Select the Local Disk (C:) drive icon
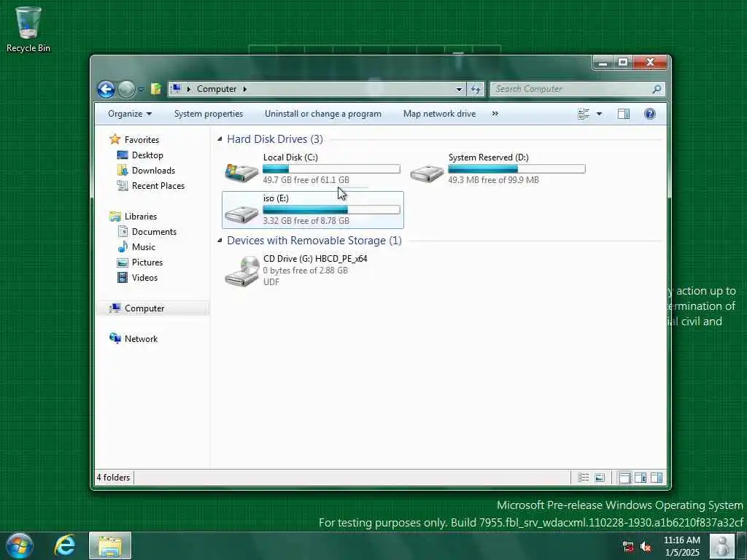This screenshot has width=747, height=560. 241,172
